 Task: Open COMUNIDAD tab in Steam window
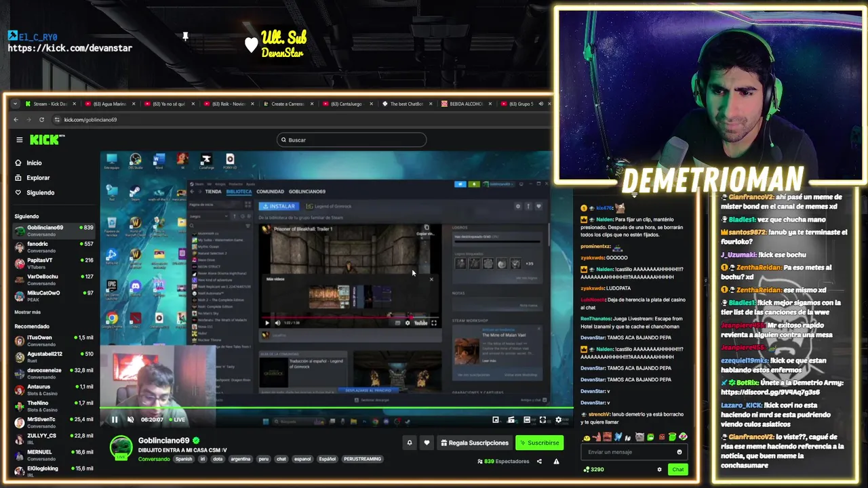(270, 192)
